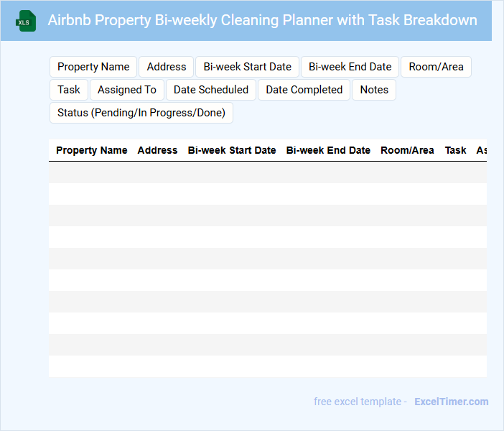Click Bi-week End Date column header
The height and width of the screenshot is (431, 504).
pos(328,150)
